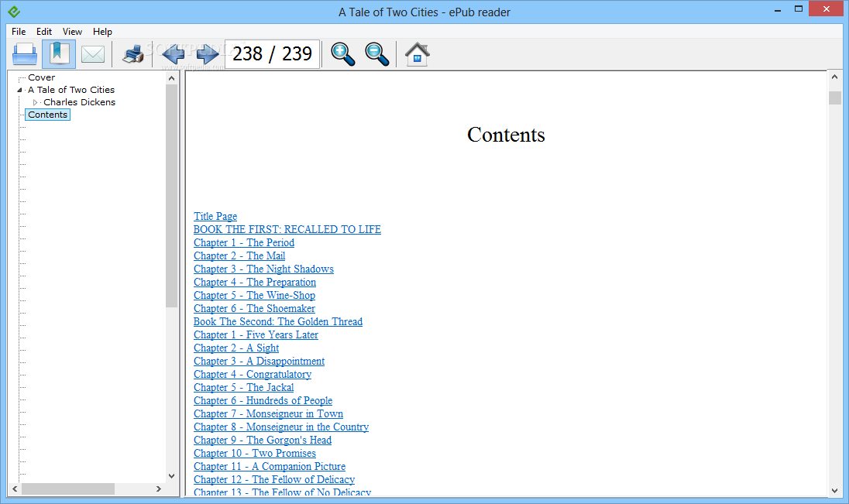
Task: Minimize the ePub reader window
Action: click(778, 10)
